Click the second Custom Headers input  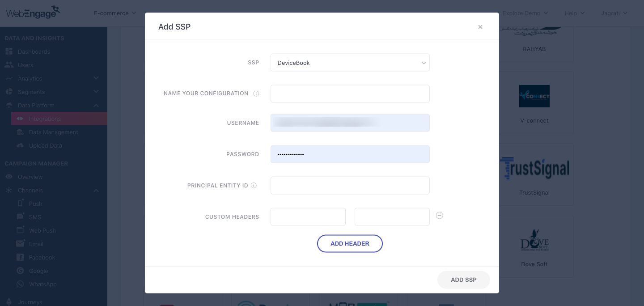click(392, 217)
